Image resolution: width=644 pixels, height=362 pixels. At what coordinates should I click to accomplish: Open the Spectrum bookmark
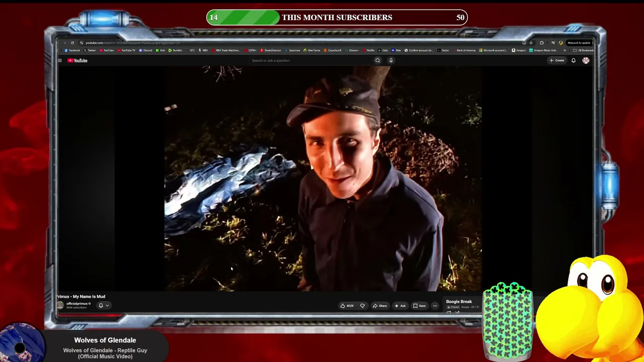pyautogui.click(x=292, y=50)
